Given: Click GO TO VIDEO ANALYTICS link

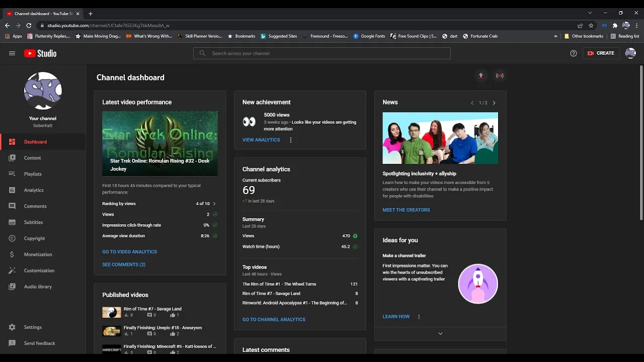Looking at the screenshot, I should coord(129,252).
